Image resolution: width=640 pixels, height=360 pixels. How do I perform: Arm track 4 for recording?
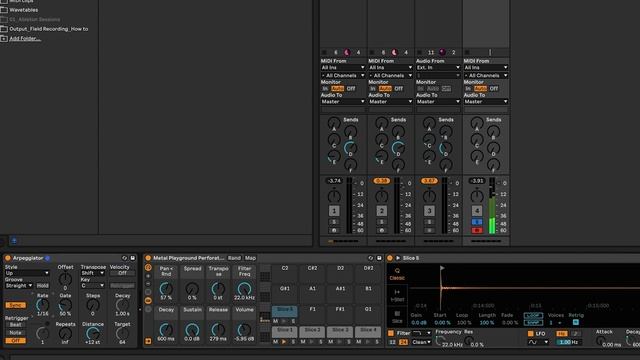(x=477, y=231)
